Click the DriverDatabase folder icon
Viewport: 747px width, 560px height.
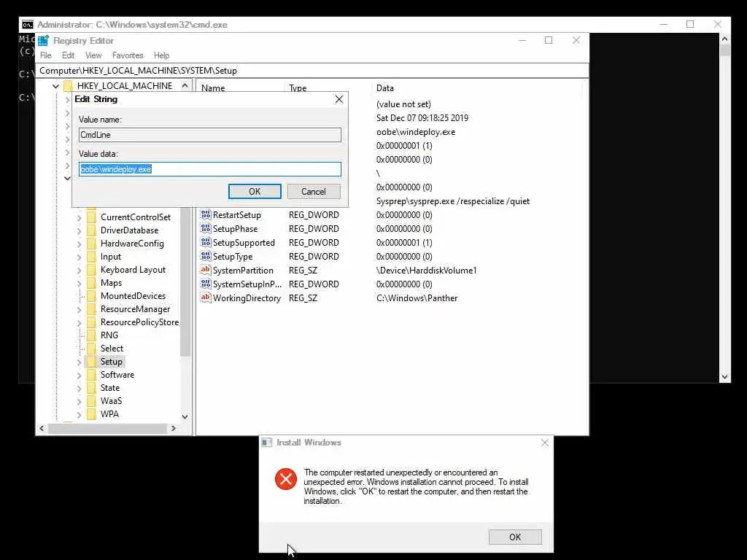click(x=91, y=230)
